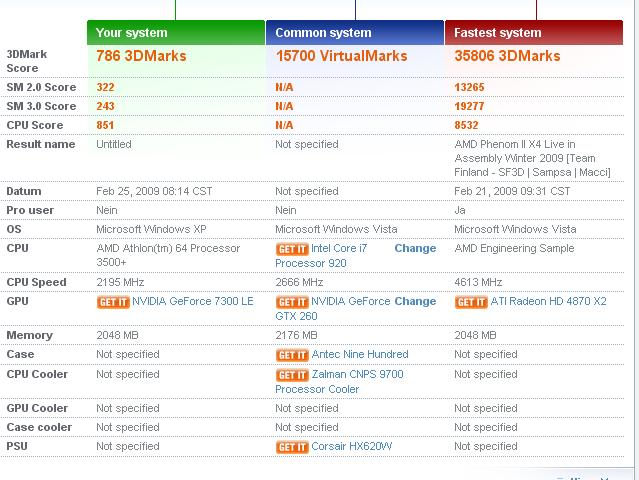This screenshot has width=639, height=480.
Task: Click the 3DMark Score row label
Action: (x=27, y=61)
